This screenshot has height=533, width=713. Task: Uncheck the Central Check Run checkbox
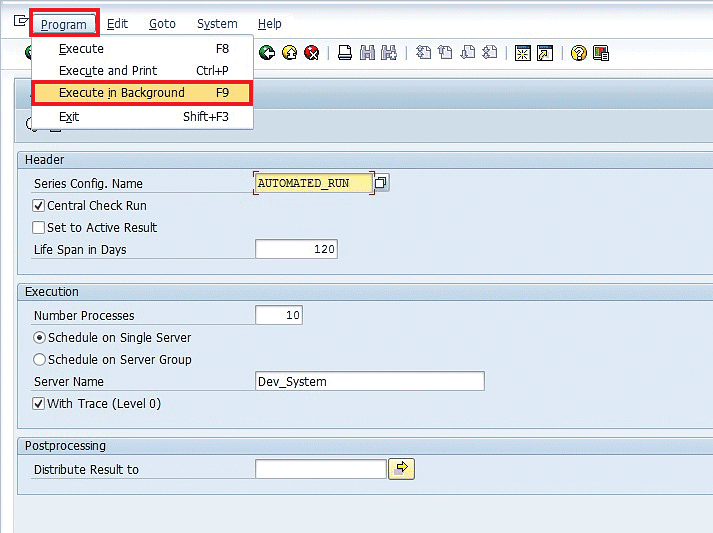pyautogui.click(x=39, y=206)
